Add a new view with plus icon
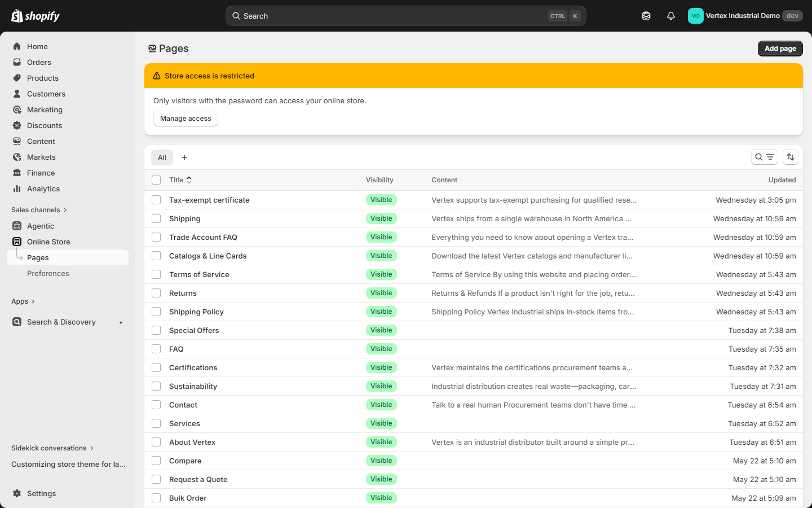 tap(184, 157)
